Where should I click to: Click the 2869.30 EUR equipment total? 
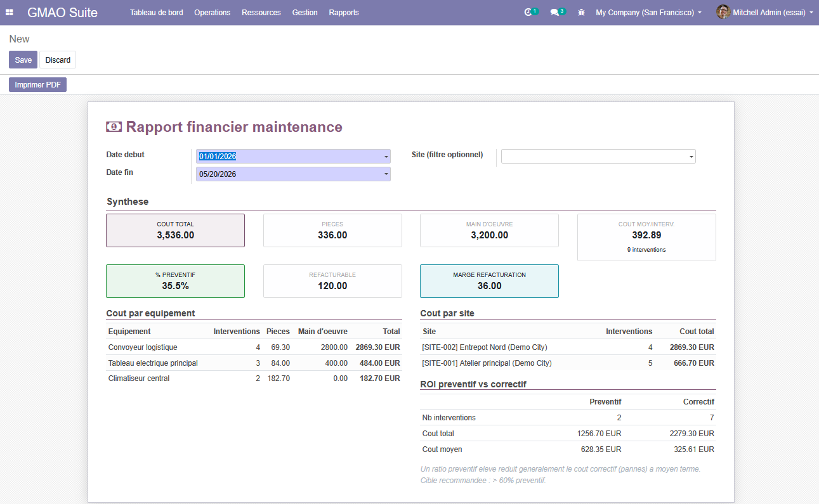[x=377, y=347]
